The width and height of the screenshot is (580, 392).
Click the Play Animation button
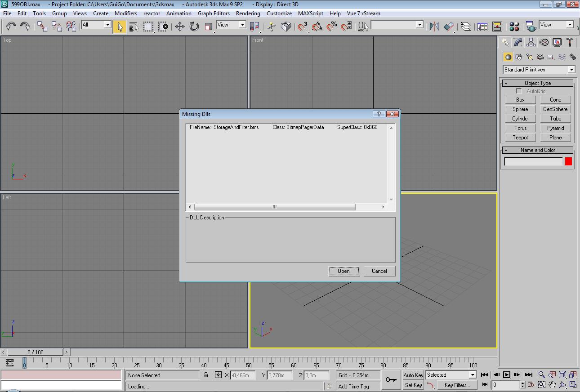coord(507,375)
